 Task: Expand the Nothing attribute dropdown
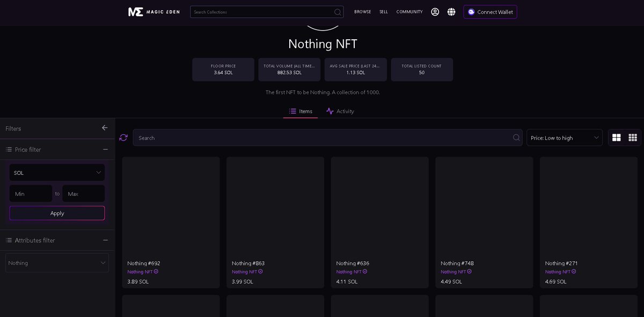57,263
